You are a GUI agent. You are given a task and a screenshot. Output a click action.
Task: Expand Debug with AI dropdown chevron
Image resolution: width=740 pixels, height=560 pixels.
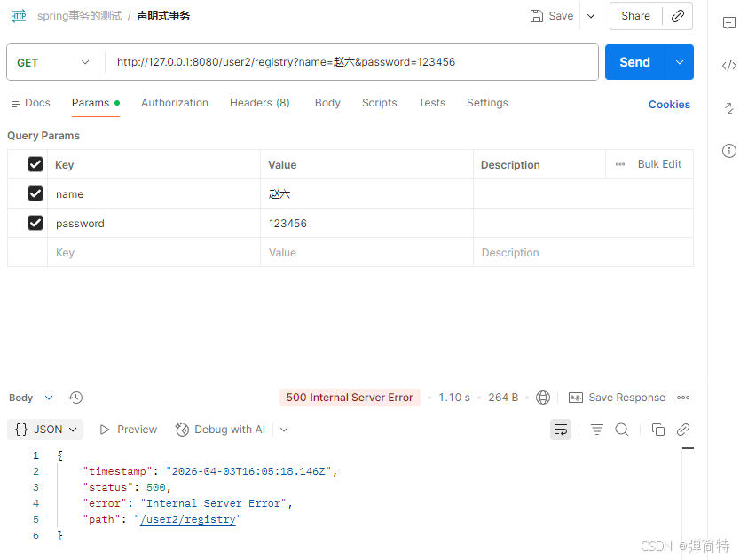click(x=284, y=430)
